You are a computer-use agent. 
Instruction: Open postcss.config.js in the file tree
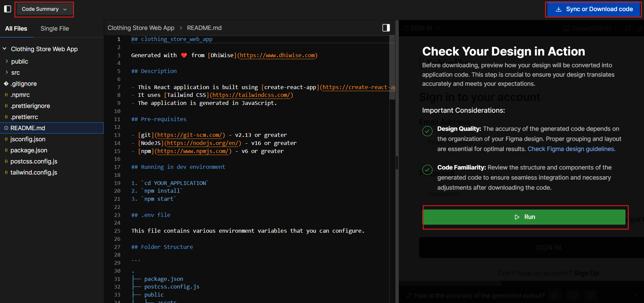point(34,161)
